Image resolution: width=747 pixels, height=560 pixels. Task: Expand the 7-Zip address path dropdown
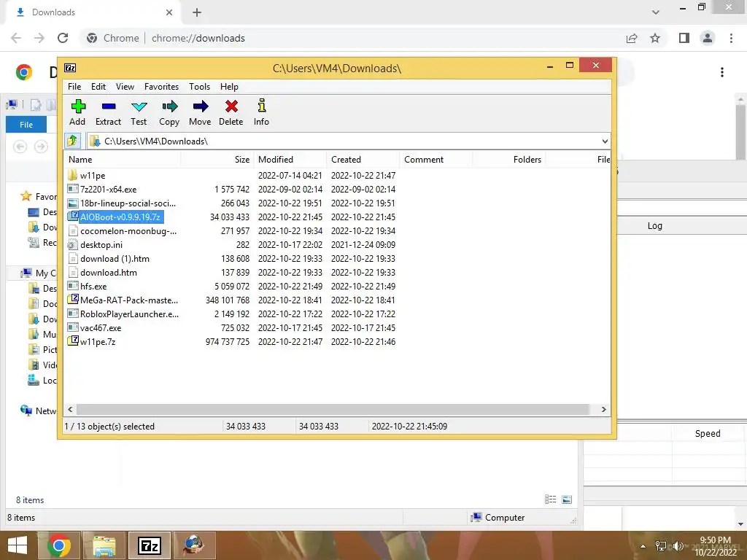(x=605, y=141)
